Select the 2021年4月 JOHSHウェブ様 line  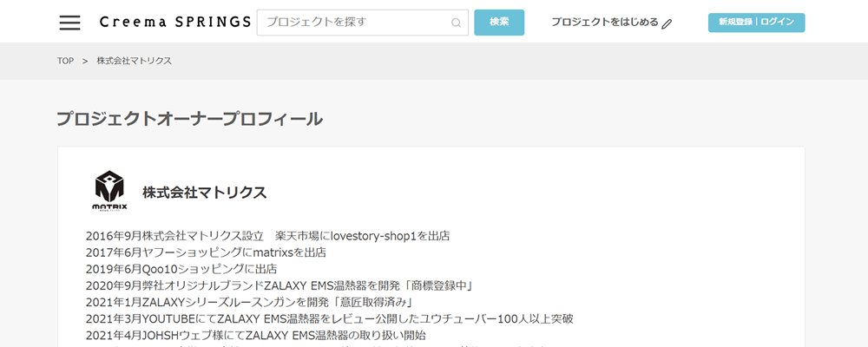[256, 336]
